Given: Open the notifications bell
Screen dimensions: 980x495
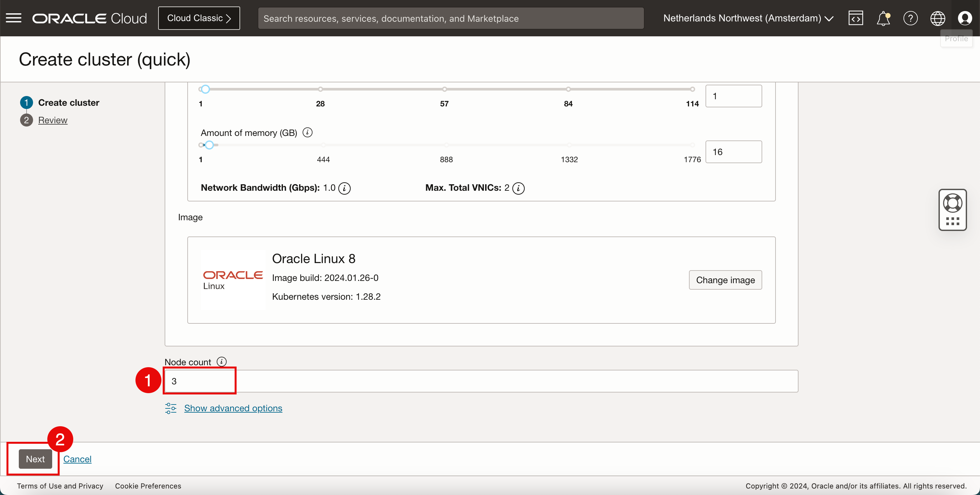Looking at the screenshot, I should [x=883, y=18].
